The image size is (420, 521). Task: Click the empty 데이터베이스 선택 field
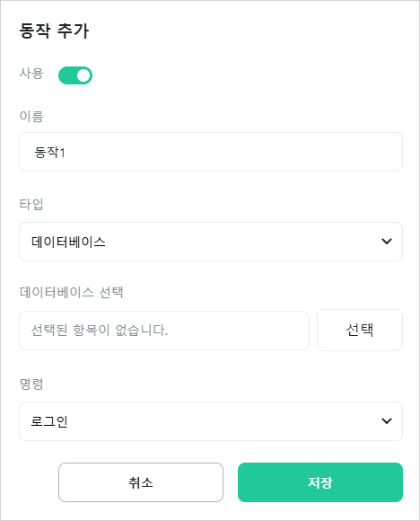[164, 331]
